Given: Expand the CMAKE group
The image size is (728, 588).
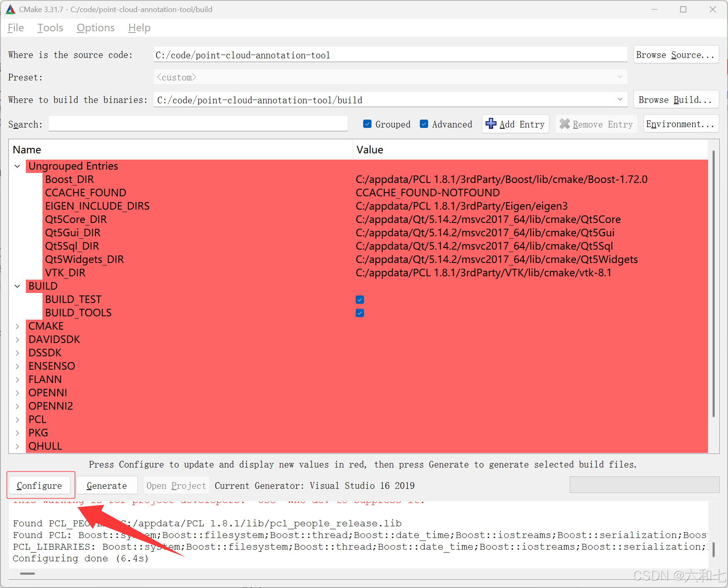Looking at the screenshot, I should pyautogui.click(x=17, y=326).
